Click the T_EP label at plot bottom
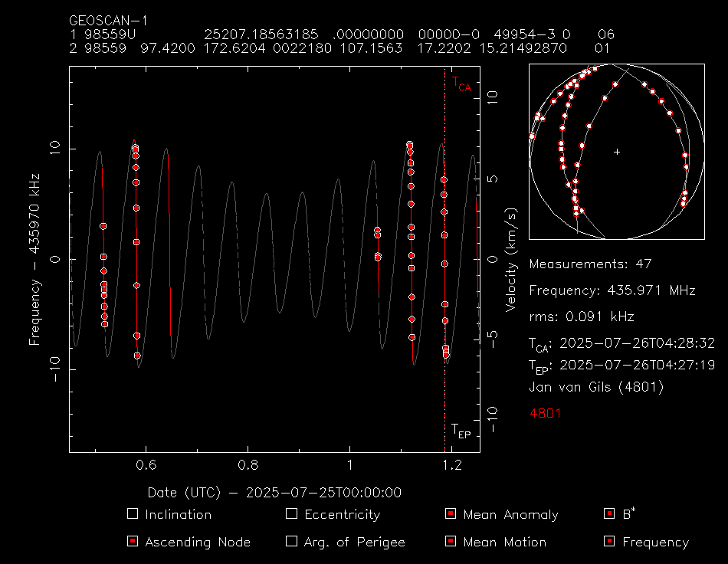This screenshot has width=728, height=564. click(x=461, y=430)
